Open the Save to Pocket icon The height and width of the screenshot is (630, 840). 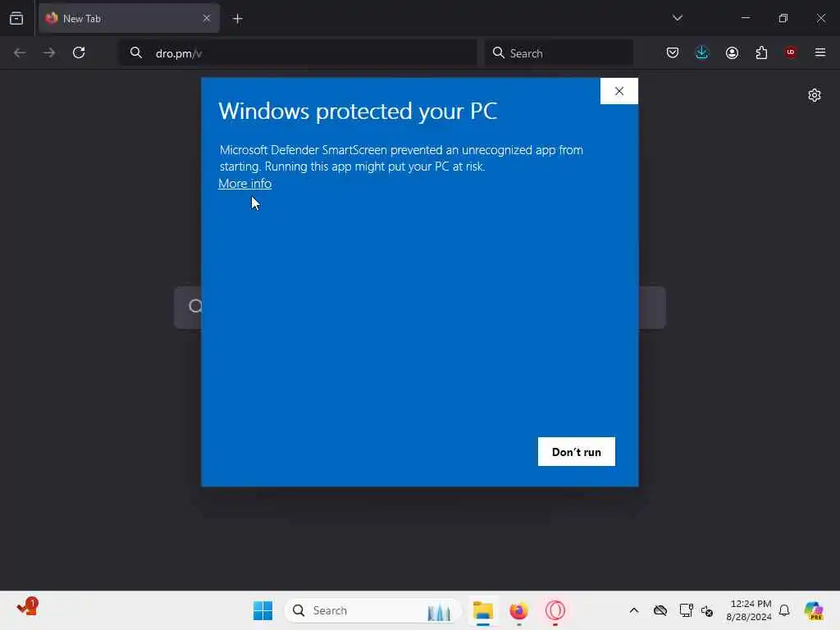673,52
